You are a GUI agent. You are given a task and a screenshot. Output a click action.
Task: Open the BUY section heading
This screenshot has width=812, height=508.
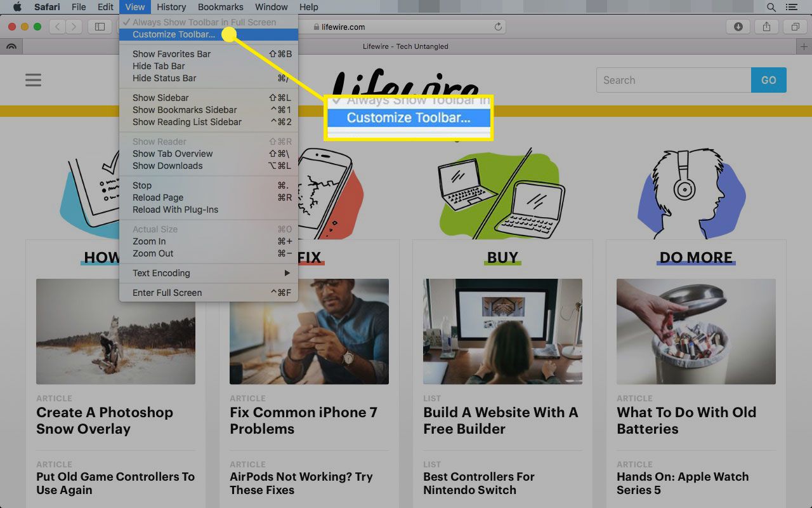click(x=502, y=257)
